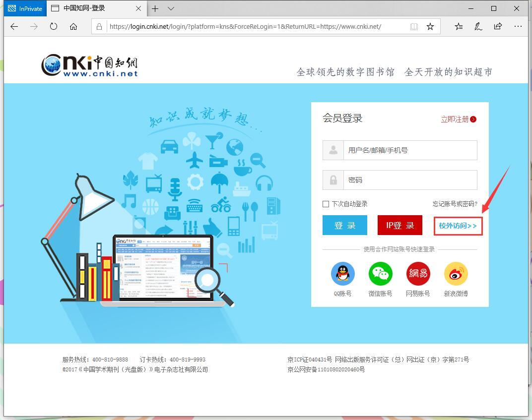Click the back navigation arrow
Image resolution: width=532 pixels, height=420 pixels.
(x=14, y=27)
